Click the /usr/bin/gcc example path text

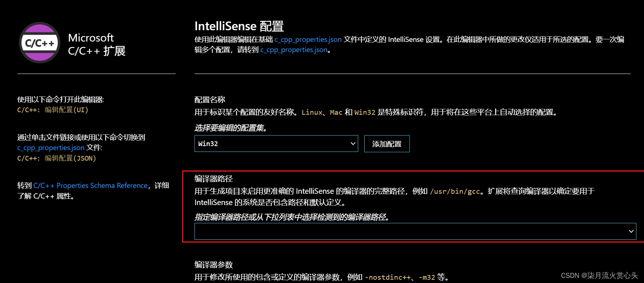pyautogui.click(x=455, y=191)
